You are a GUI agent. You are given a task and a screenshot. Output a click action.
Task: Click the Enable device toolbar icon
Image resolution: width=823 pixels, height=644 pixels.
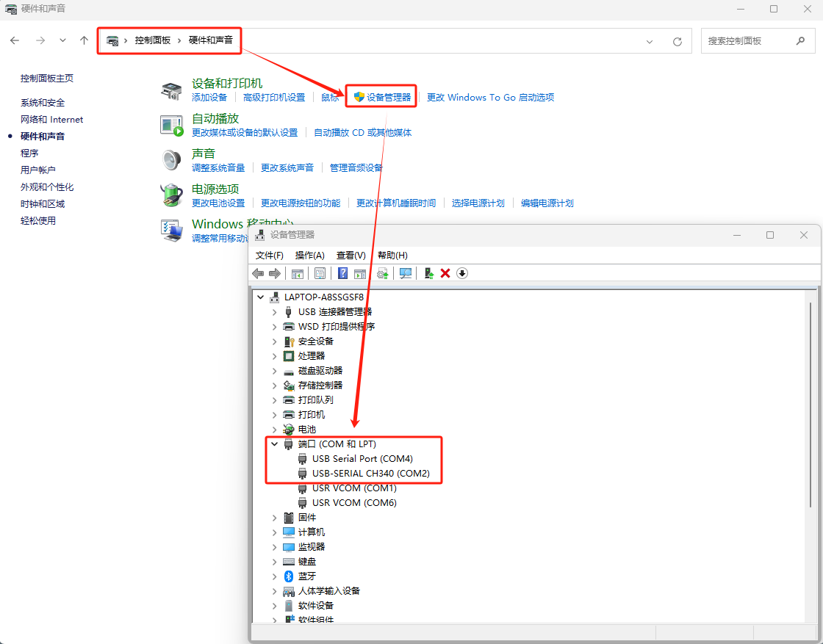(x=429, y=273)
